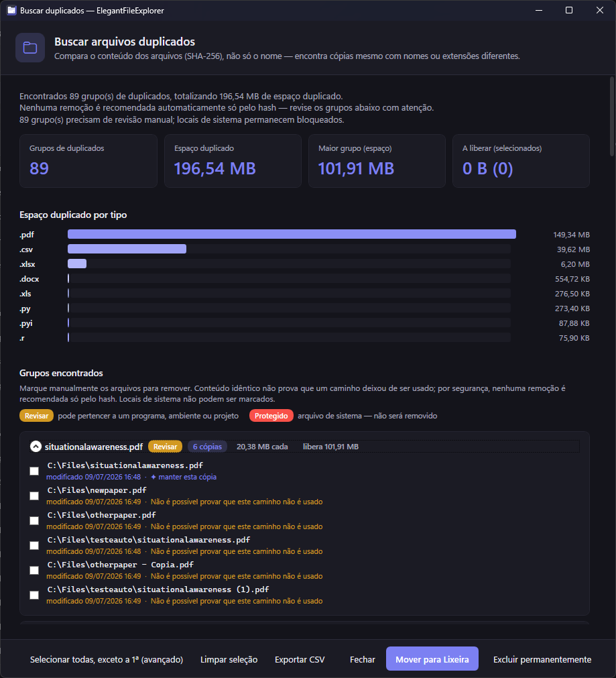Click the folder icon beside Buscar arquivos duplicados
616x678 pixels.
coord(29,48)
